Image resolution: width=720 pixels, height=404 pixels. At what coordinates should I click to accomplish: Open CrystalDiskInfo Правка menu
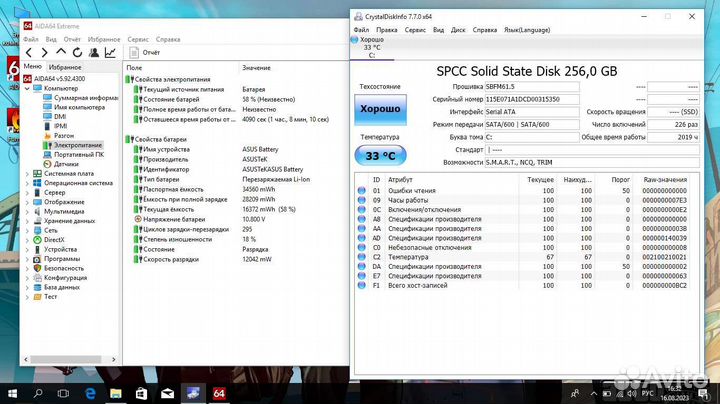[x=387, y=30]
